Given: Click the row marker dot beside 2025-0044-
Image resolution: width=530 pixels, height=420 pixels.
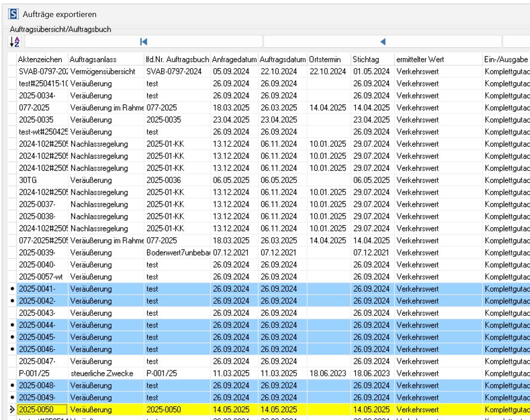Looking at the screenshot, I should [13, 325].
